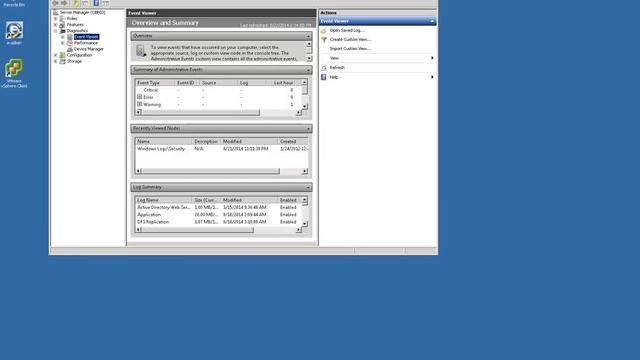Toggle the Show/Hide Action Pane toolbar icon
Screen dimensions: 640x360
[105, 3]
